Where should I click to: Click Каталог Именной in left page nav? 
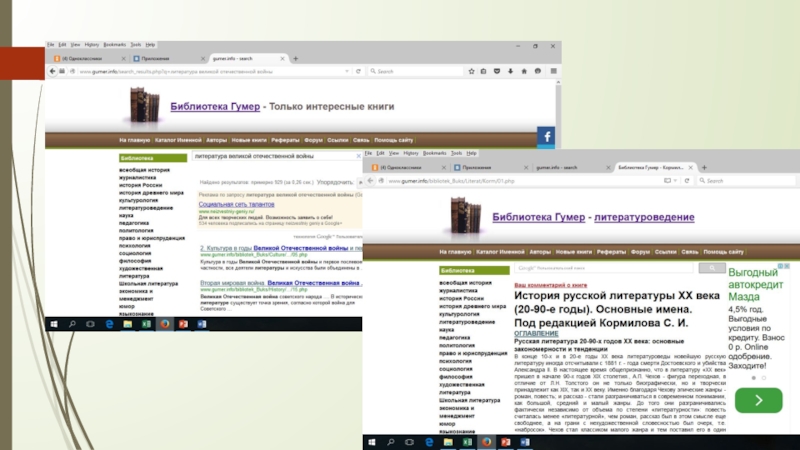178,140
